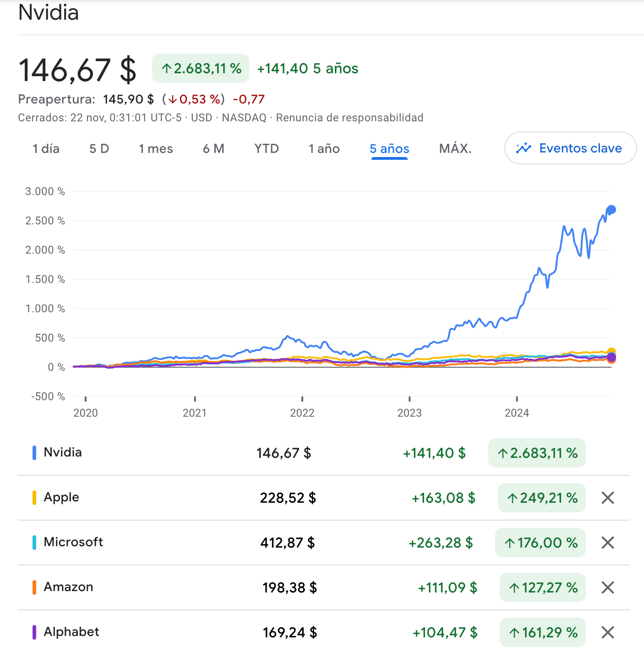The image size is (644, 652).
Task: Switch to the MÁX. range
Action: click(x=455, y=149)
